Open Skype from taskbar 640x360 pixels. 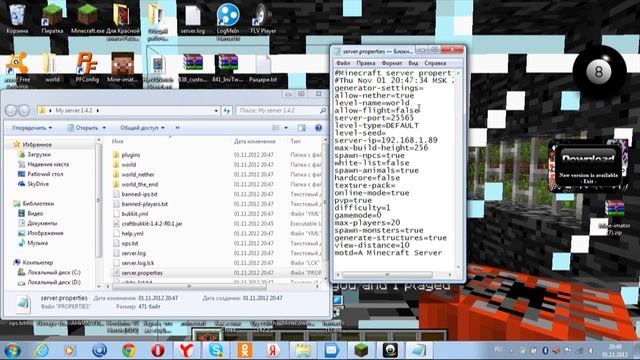click(216, 351)
